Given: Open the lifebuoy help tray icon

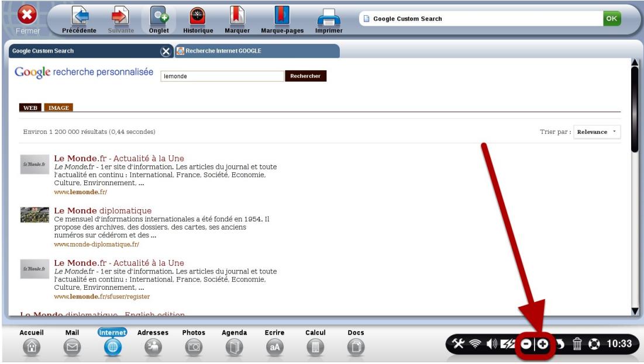Looking at the screenshot, I should 594,344.
